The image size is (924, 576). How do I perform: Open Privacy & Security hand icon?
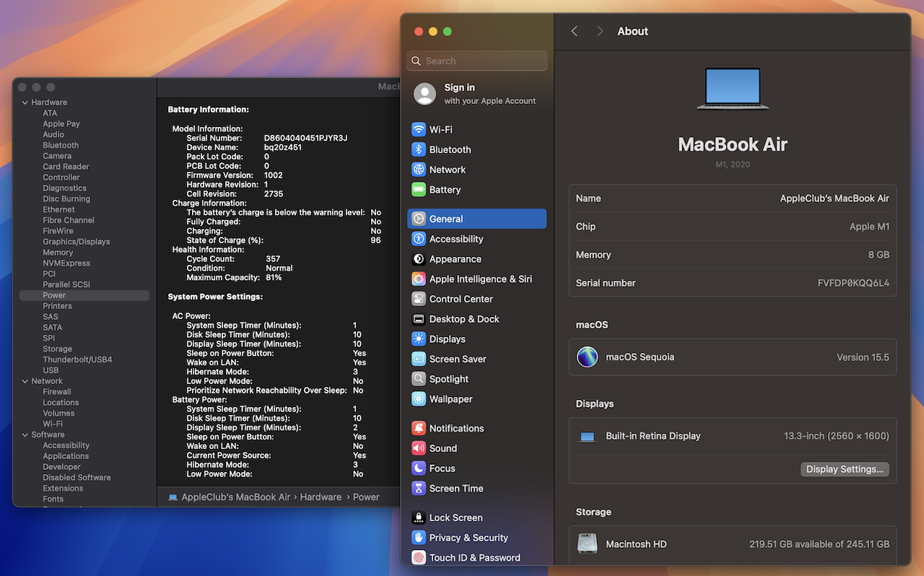point(419,538)
